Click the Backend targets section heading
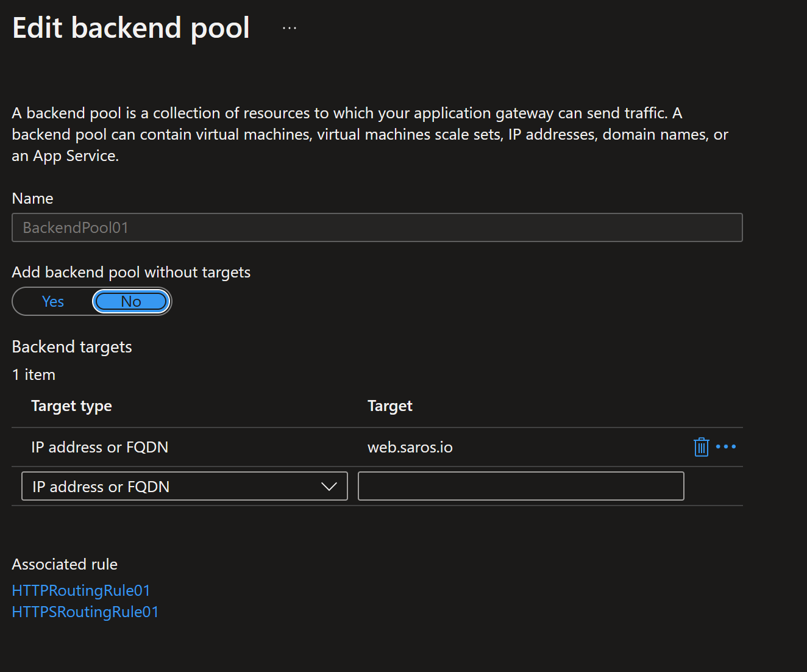The width and height of the screenshot is (807, 672). coord(72,347)
